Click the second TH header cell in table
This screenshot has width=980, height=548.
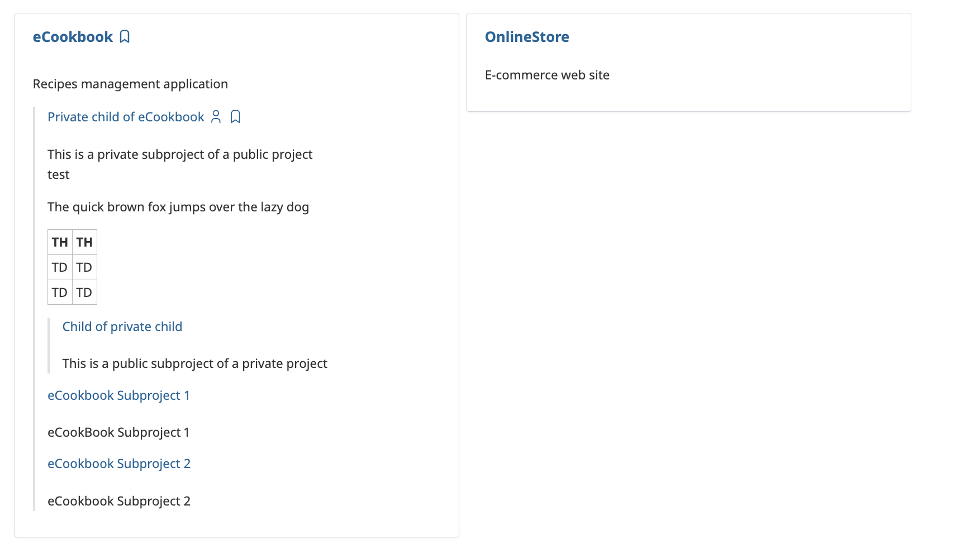[84, 242]
